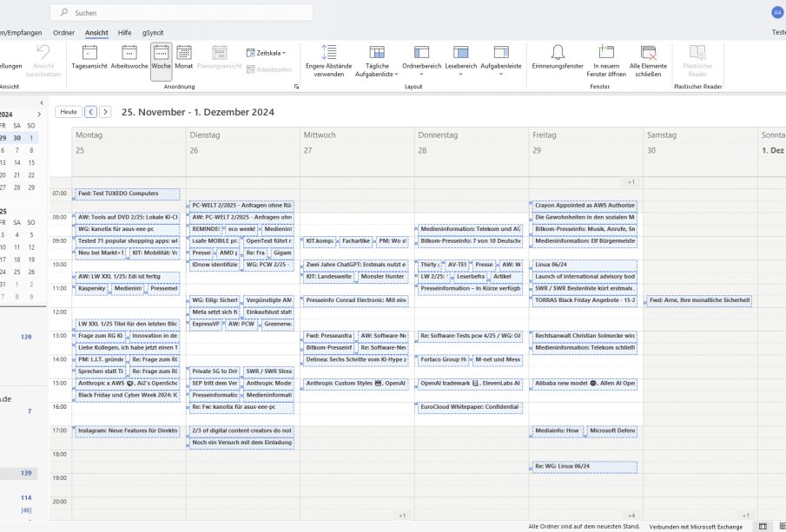
Task: Click In neuem Fenster öffnen
Action: pos(606,61)
